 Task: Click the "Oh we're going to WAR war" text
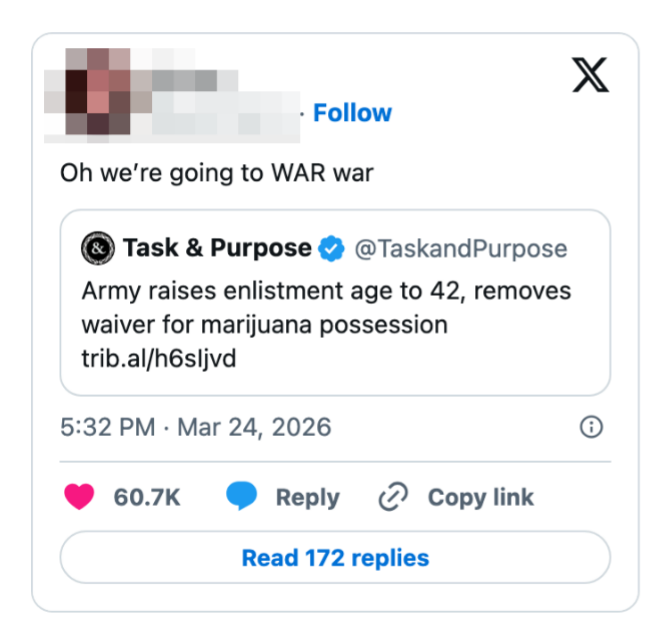coord(217,172)
